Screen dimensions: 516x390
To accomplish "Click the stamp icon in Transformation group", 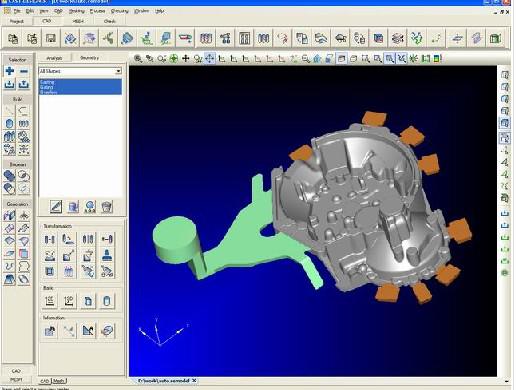I will click(x=107, y=256).
